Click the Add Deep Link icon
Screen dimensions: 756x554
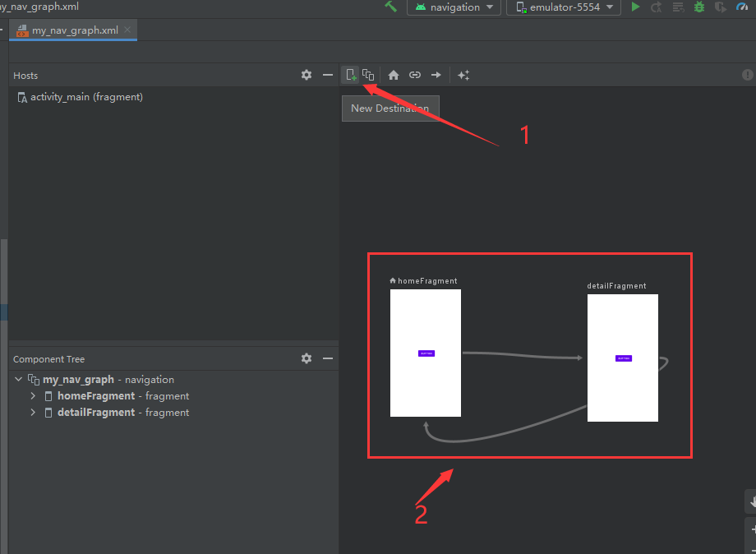[x=415, y=76]
